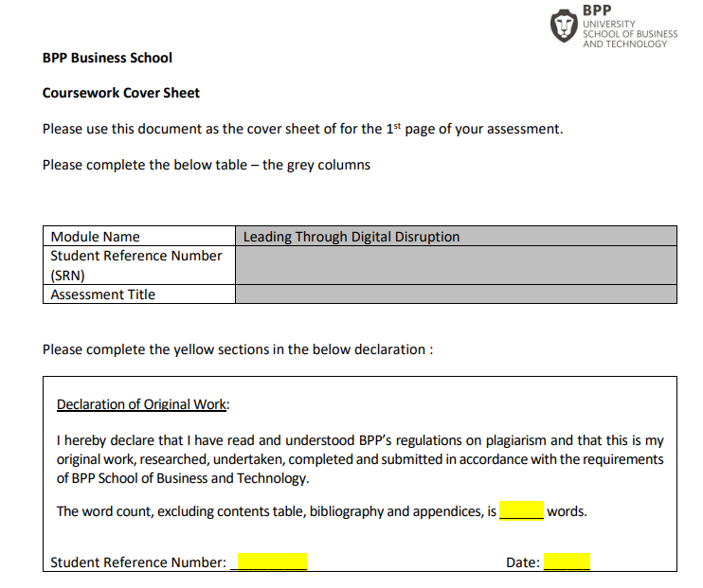Click the empty grey SRN table cell
This screenshot has height=588, width=703.
(456, 266)
